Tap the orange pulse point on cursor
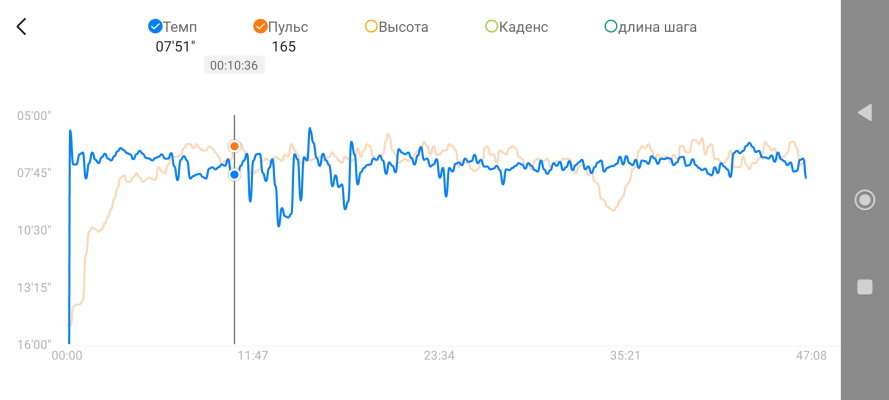 coord(235,146)
